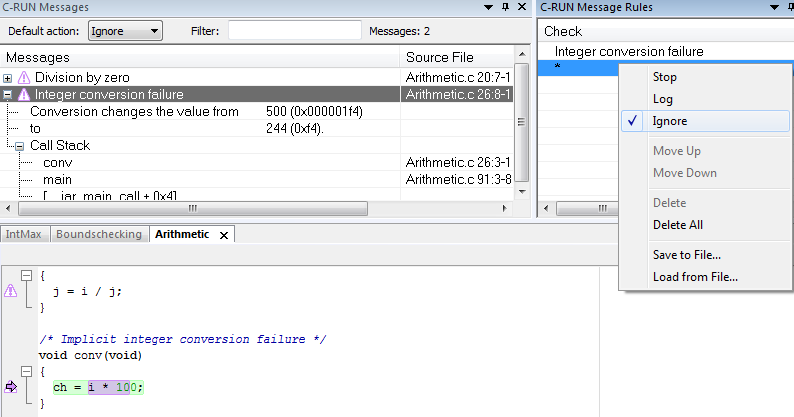The image size is (794, 417).
Task: Click the vertical scrollbar of the messages list
Action: (x=521, y=130)
